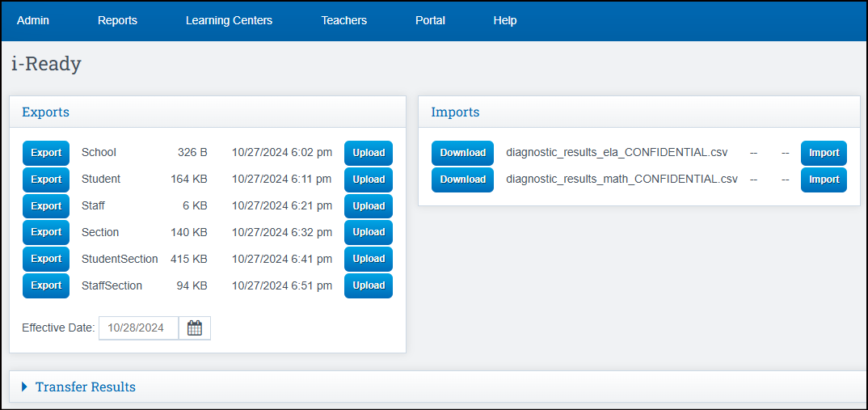Import the math diagnostic results file
The width and height of the screenshot is (868, 410).
coord(824,180)
